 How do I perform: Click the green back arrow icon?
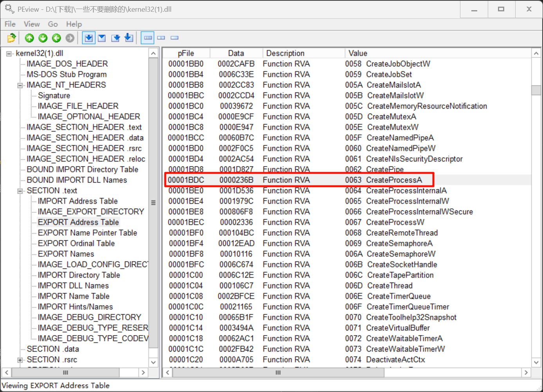[56, 38]
